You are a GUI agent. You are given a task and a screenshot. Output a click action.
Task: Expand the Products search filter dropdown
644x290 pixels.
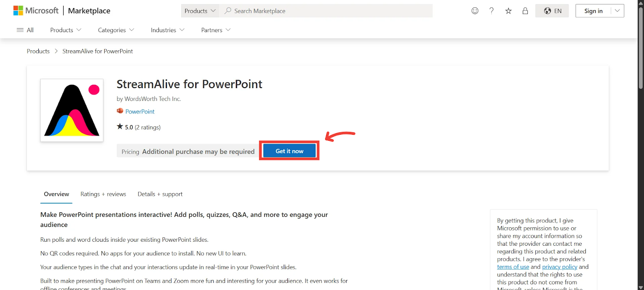[200, 11]
